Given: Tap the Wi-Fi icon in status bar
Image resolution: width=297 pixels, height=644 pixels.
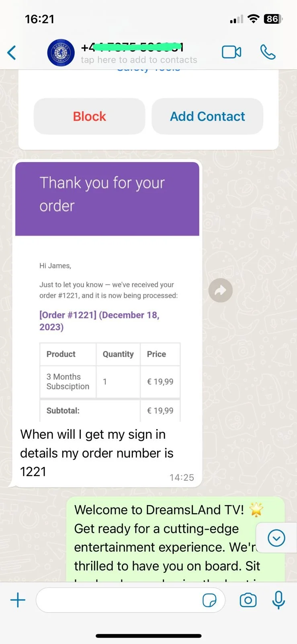Looking at the screenshot, I should click(253, 19).
